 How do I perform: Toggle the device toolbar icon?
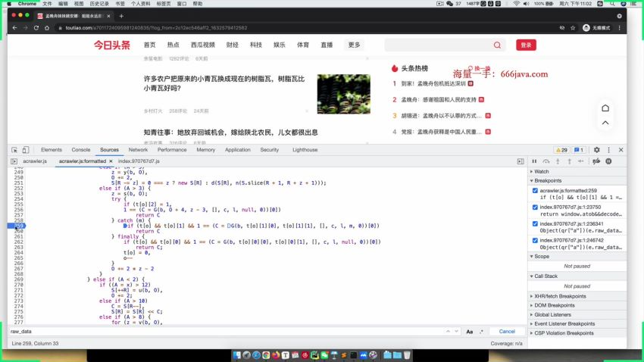[x=27, y=150]
